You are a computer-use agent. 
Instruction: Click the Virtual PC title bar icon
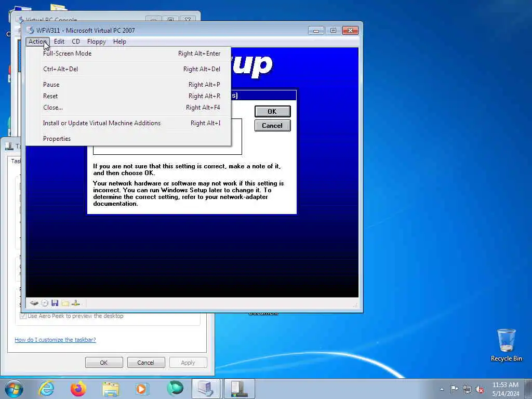[x=30, y=31]
